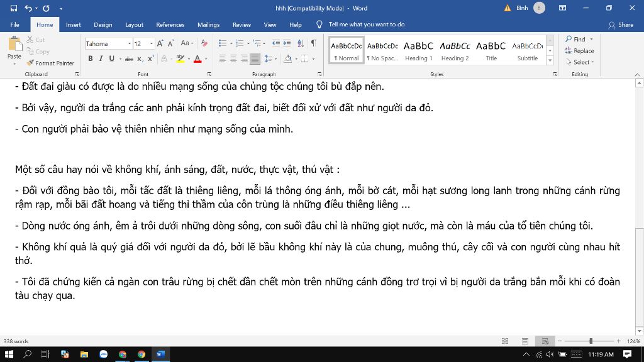This screenshot has height=362, width=644.
Task: Switch to the Design tab
Action: coord(103,25)
